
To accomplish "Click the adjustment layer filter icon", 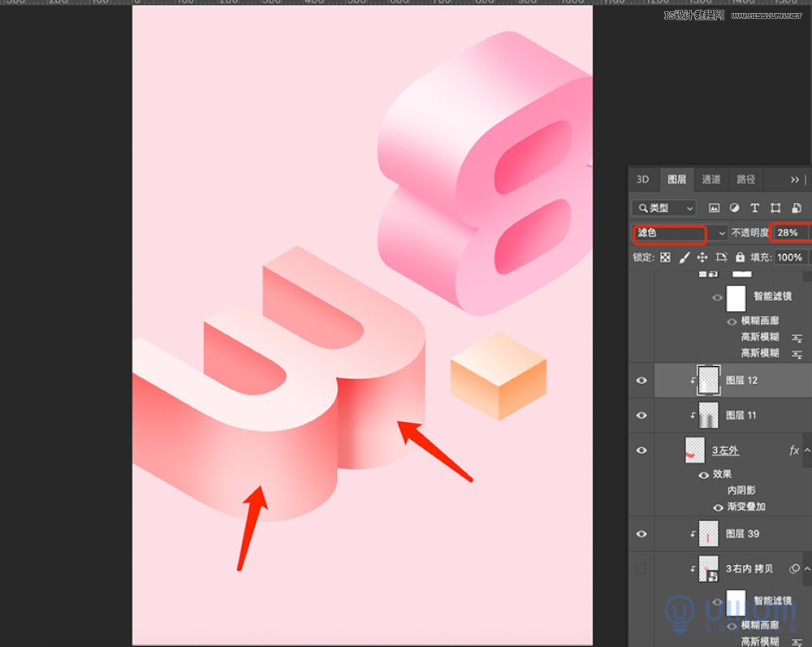I will point(735,208).
